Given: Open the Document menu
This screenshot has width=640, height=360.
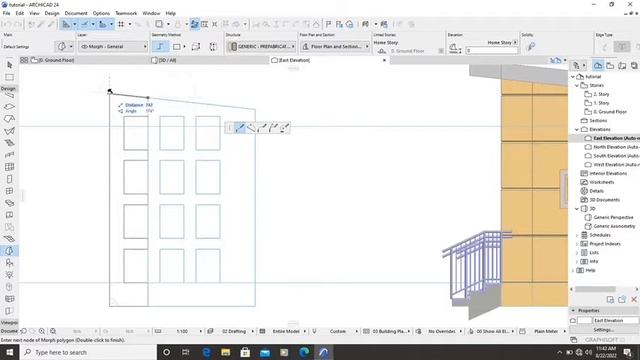Looking at the screenshot, I should (76, 13).
